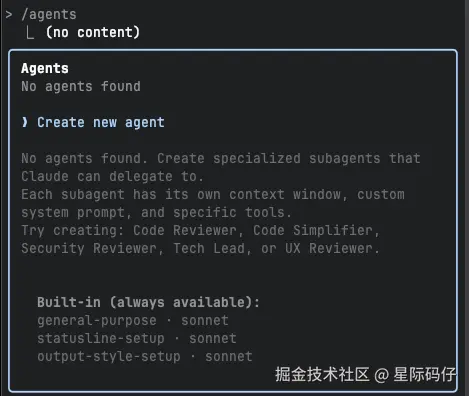Viewport: 469px width, 396px height.
Task: Click the 掘金技术社区 watermark text
Action: pos(322,374)
